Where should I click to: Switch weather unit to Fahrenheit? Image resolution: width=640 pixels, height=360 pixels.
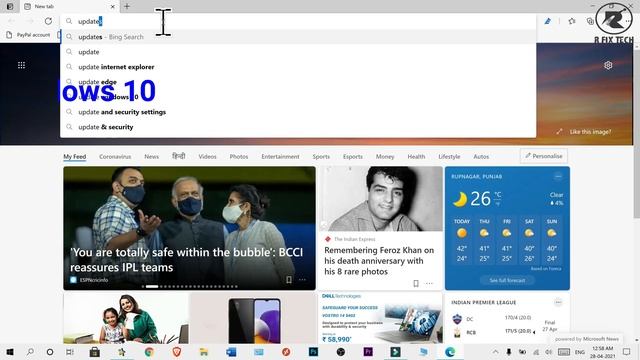click(498, 203)
